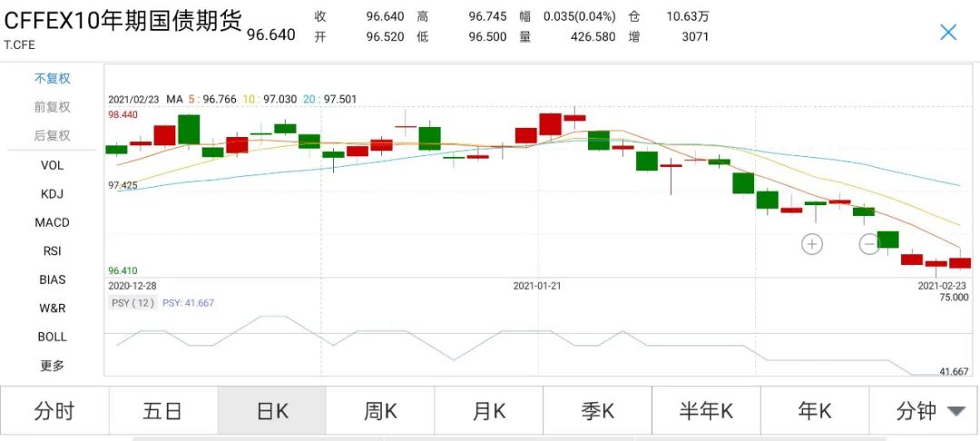
Task: Click the 97.425 mid price label
Action: pos(122,185)
